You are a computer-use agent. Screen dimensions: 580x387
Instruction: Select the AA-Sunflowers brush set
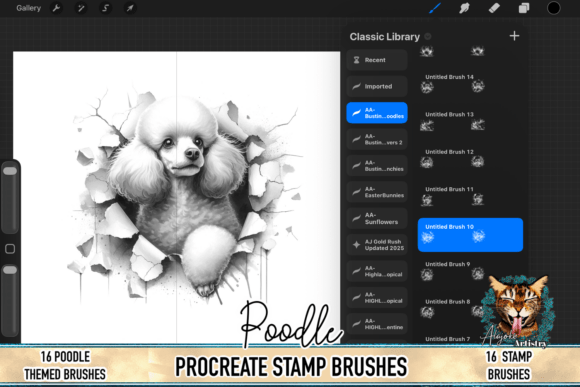(377, 218)
